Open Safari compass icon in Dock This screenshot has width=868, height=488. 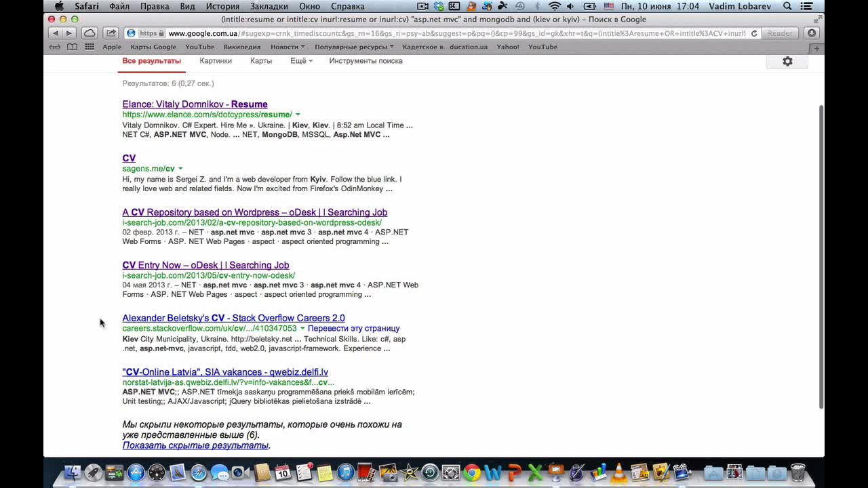tap(199, 472)
